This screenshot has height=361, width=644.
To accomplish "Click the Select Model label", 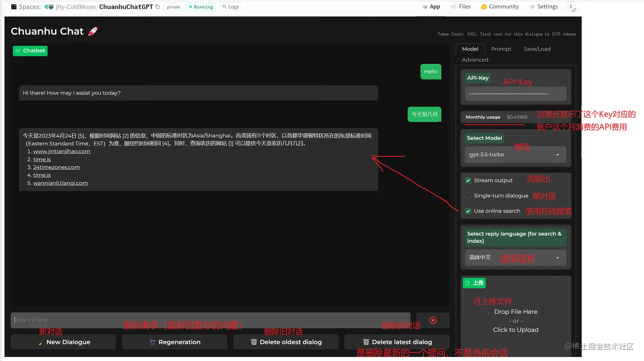I will point(484,138).
